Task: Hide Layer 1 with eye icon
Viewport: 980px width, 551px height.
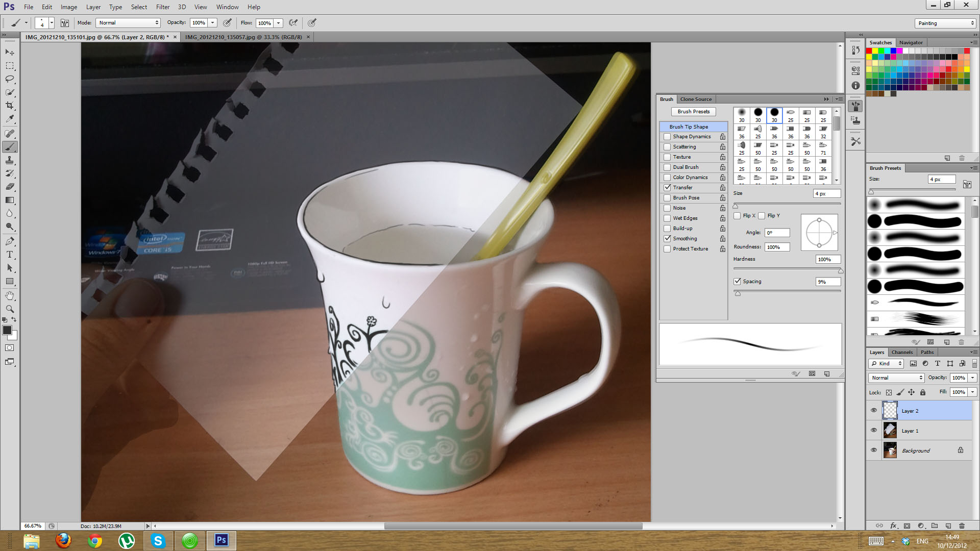Action: click(874, 431)
